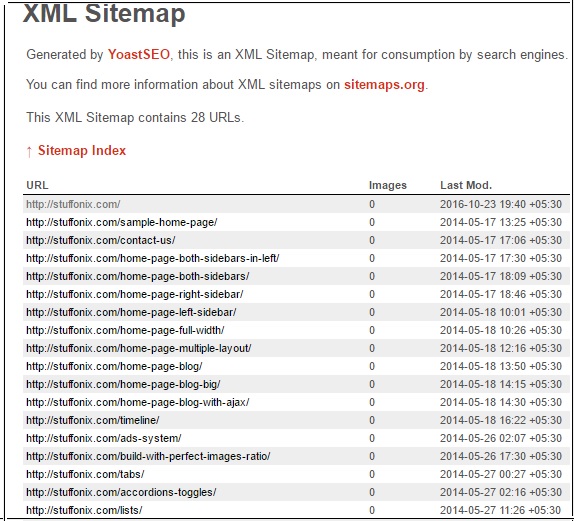Viewport: 574px width, 521px height.
Task: Open the home-page-right-sidebar URL
Action: 135,294
